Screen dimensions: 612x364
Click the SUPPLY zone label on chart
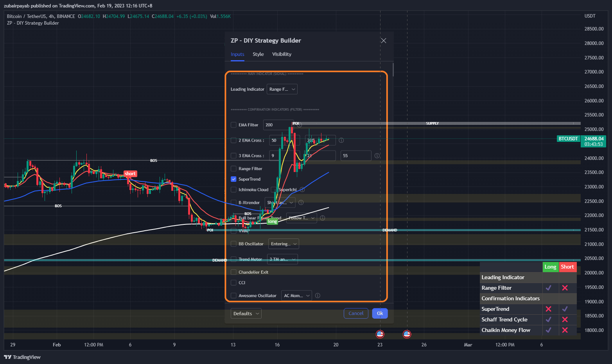(433, 124)
